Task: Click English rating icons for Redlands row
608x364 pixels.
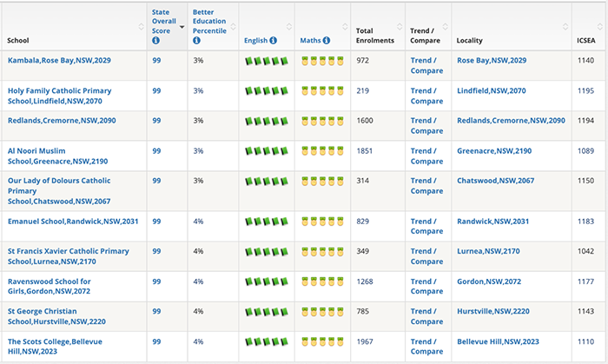Action: (x=267, y=121)
